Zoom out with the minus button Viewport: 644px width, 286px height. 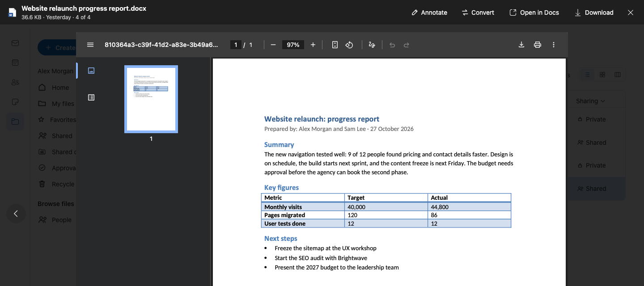click(273, 45)
